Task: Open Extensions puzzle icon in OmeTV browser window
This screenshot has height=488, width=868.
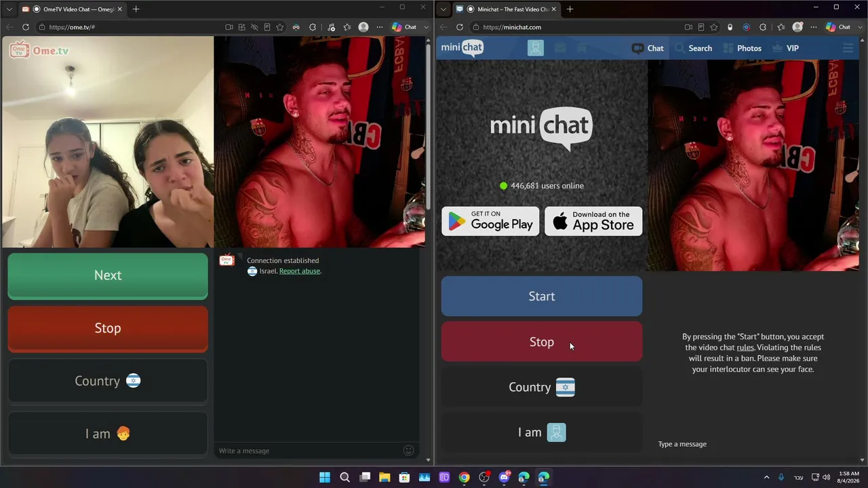Action: [x=313, y=27]
